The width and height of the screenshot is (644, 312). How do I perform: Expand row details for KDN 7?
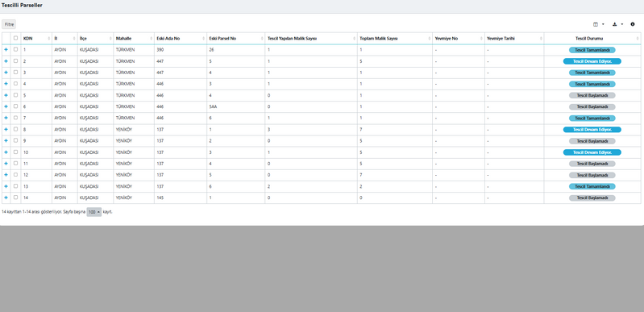click(6, 118)
